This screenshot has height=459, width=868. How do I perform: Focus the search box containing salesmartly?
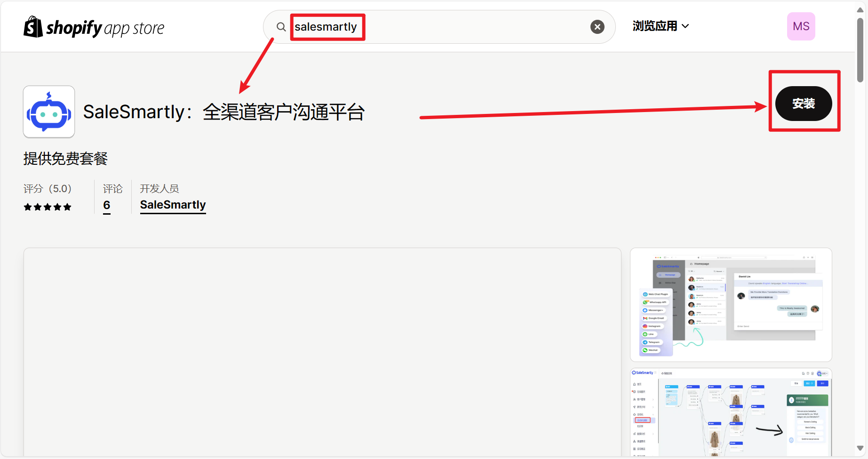coord(439,27)
